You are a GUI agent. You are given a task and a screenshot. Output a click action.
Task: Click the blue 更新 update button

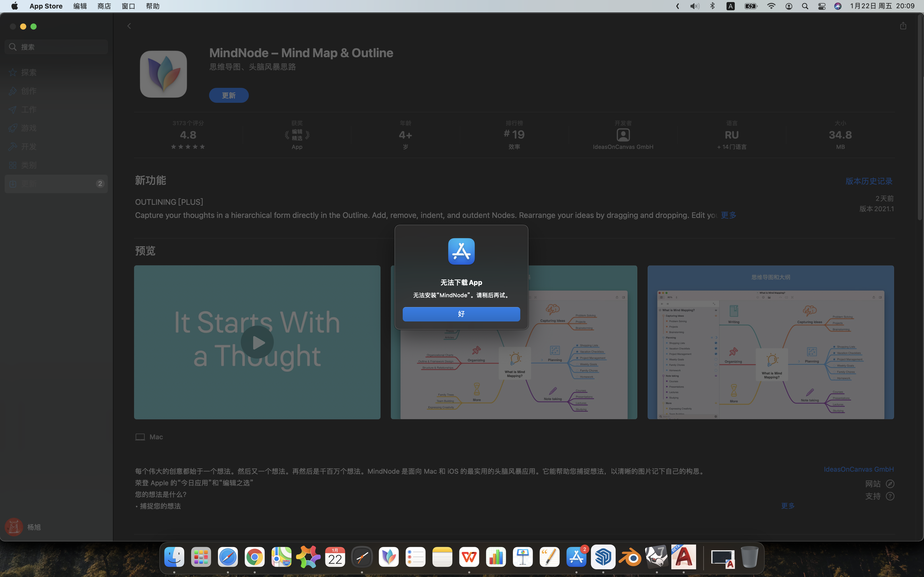click(x=228, y=95)
